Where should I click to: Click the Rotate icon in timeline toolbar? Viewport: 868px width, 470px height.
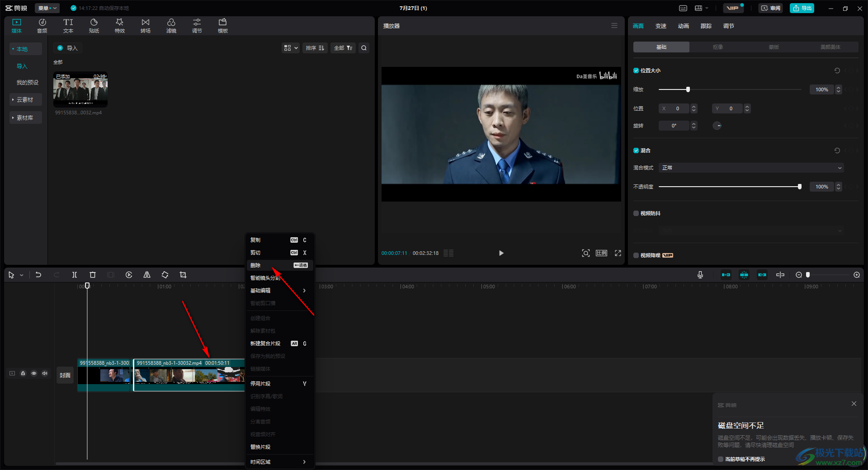[x=165, y=275]
